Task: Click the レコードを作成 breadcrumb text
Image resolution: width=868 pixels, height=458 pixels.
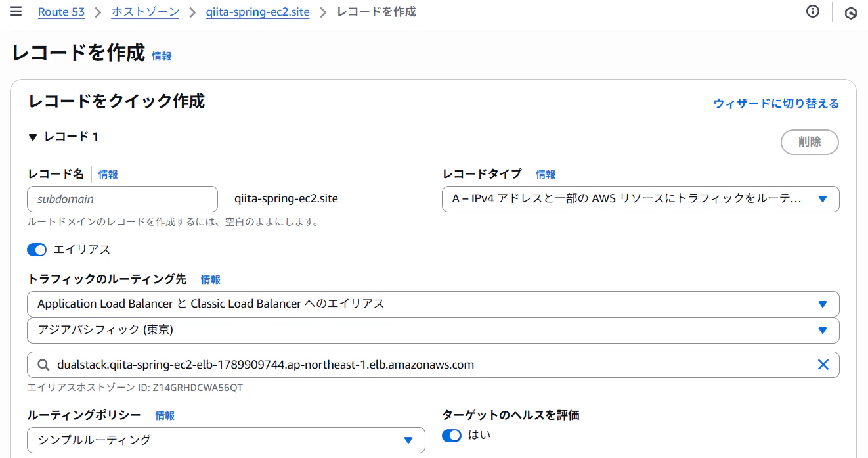Action: 376,12
